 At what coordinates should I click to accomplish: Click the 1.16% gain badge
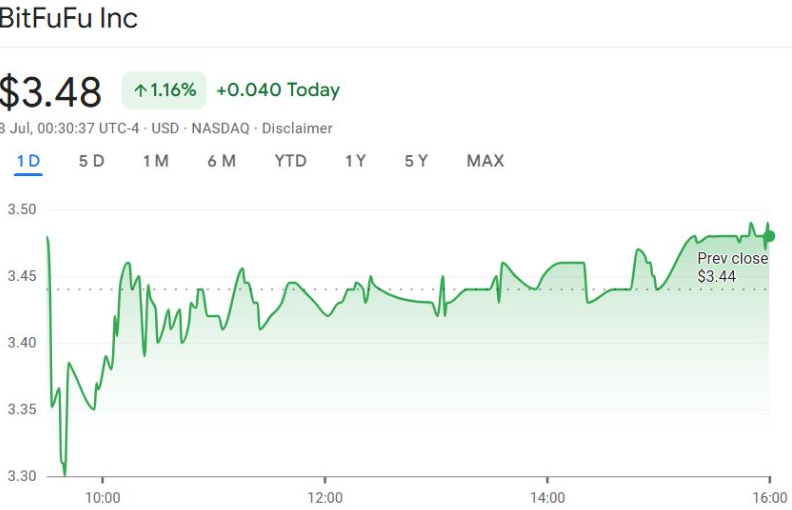point(165,91)
